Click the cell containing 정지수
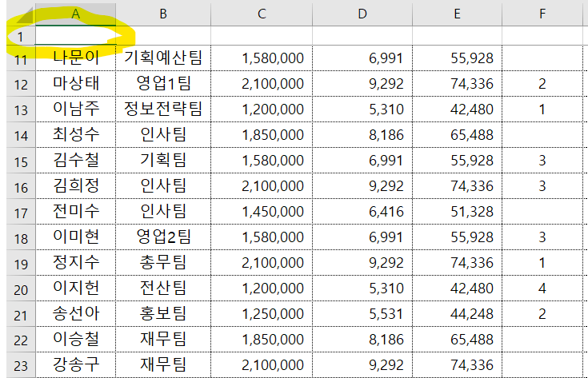Screen dimensions: 588x378 75,262
